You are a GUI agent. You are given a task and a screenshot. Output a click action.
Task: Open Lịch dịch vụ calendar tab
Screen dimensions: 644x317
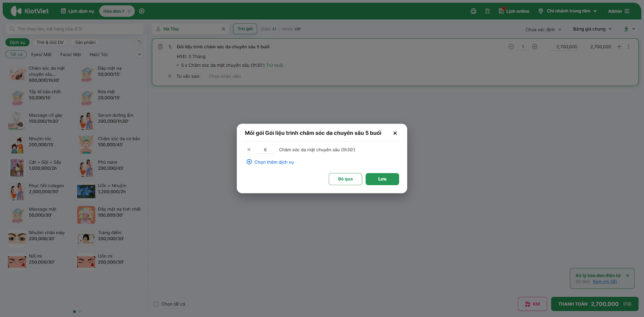pos(77,11)
